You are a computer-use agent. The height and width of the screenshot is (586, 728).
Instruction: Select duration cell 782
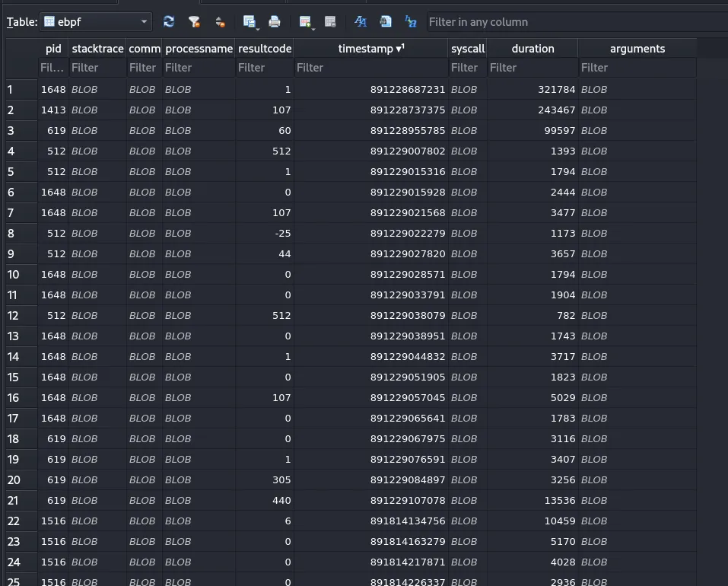532,316
